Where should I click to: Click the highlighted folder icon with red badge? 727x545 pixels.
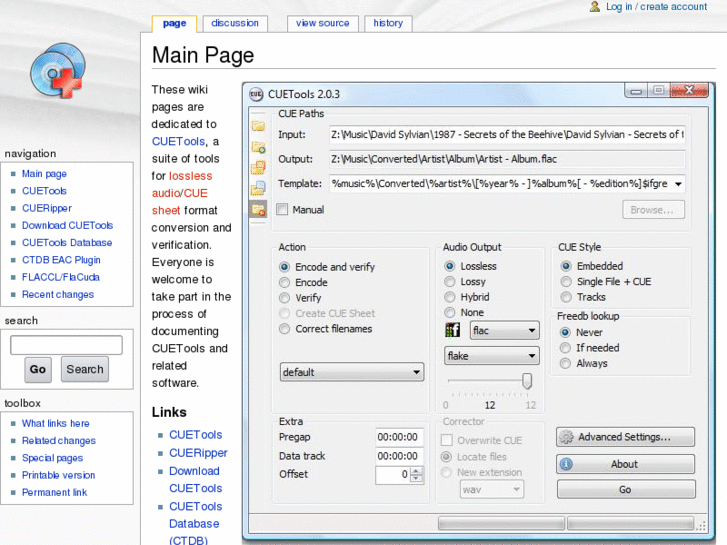[258, 210]
